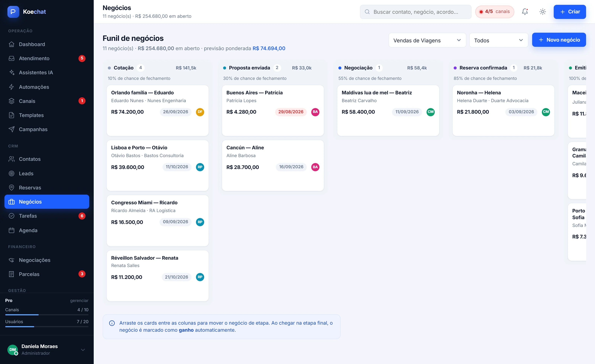
Task: Click Noronha card's CM avatar
Action: [546, 112]
